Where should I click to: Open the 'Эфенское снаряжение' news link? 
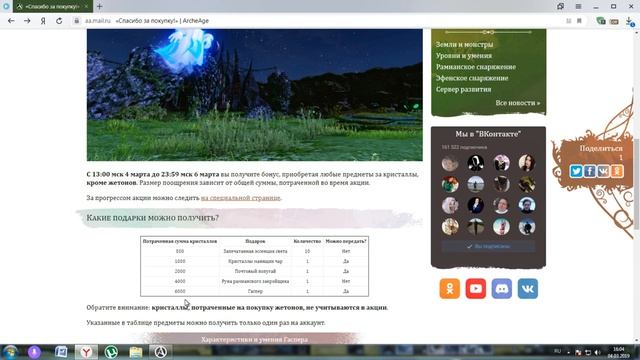tap(472, 78)
